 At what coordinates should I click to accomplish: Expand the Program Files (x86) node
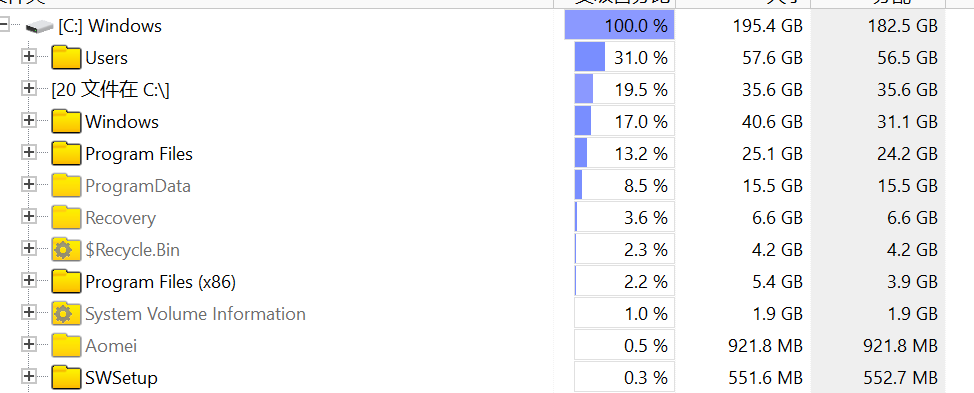(x=29, y=280)
